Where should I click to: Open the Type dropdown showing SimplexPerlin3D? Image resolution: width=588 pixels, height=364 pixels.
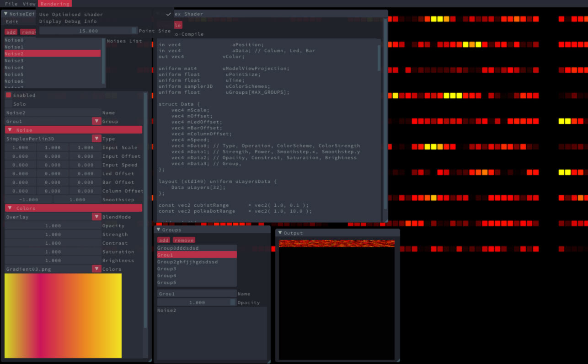pos(96,139)
